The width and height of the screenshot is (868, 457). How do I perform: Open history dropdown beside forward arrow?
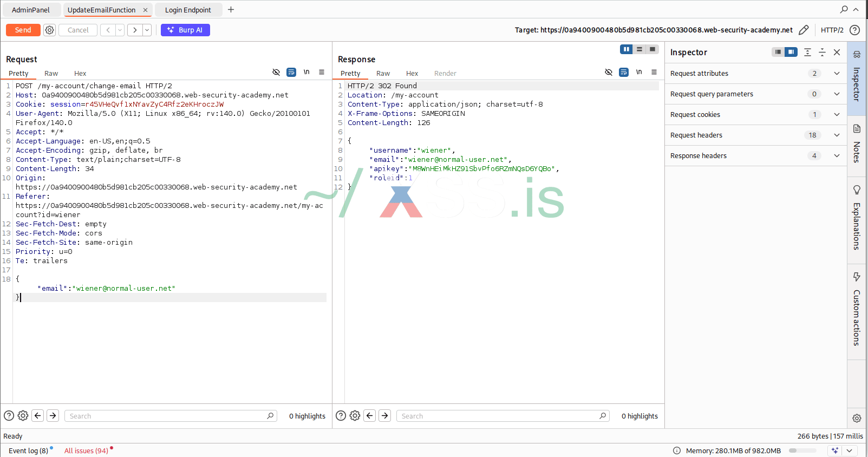click(x=147, y=30)
